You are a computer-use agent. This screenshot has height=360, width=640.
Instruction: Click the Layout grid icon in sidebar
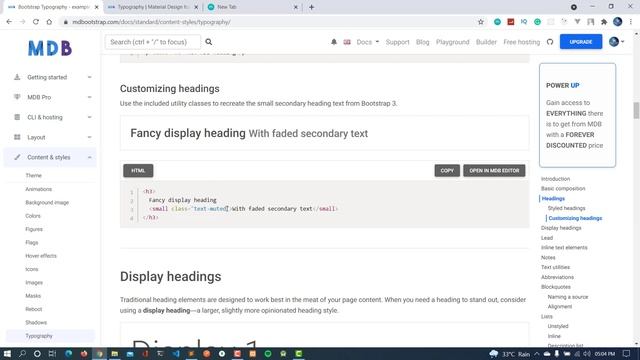(x=17, y=137)
